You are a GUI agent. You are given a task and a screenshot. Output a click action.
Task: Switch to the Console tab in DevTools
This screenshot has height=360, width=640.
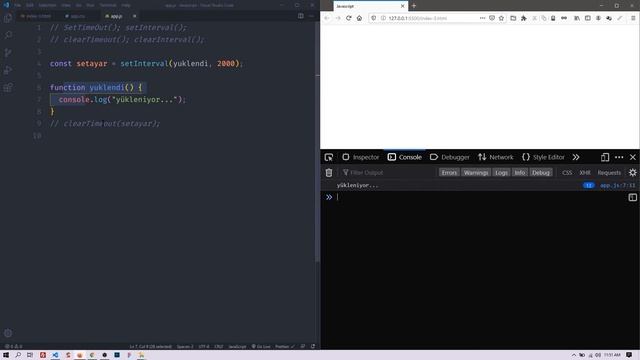pos(404,157)
